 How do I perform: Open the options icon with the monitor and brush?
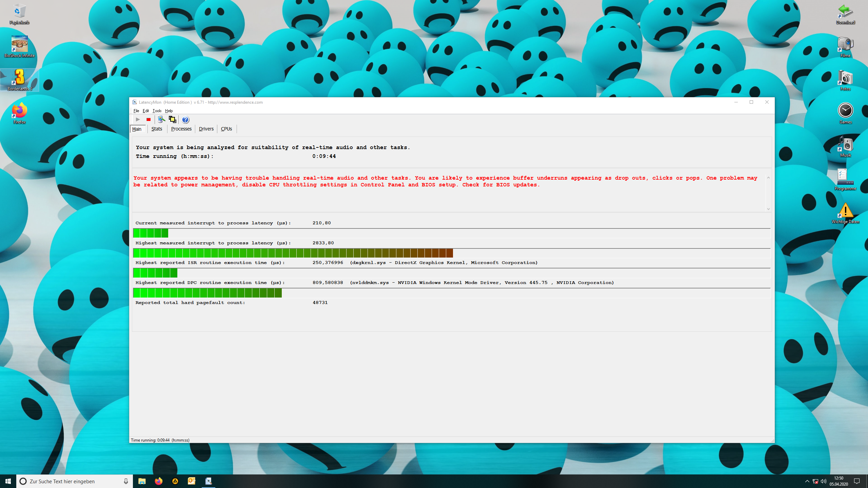pos(161,119)
